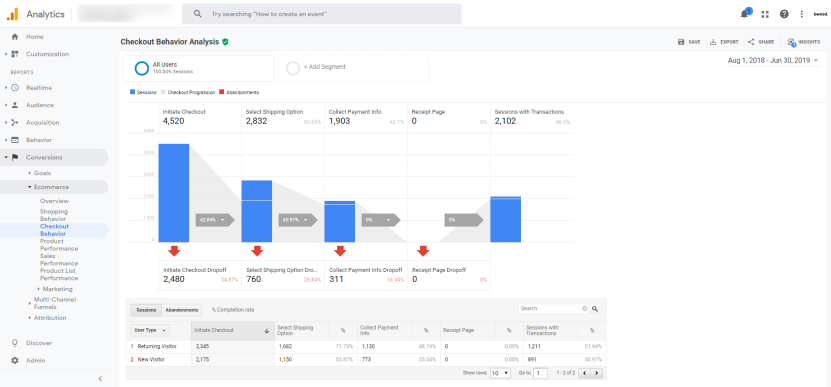The image size is (831, 387).
Task: Click the All Users segment box
Action: click(x=199, y=68)
